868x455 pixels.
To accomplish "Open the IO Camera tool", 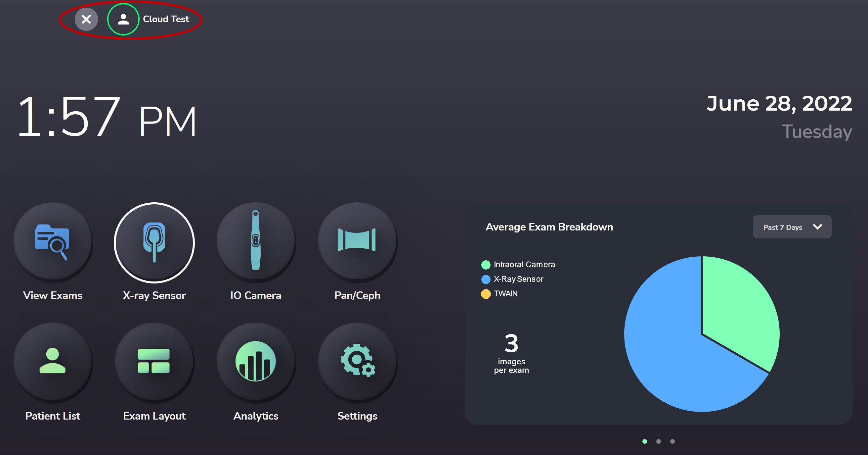I will 256,241.
